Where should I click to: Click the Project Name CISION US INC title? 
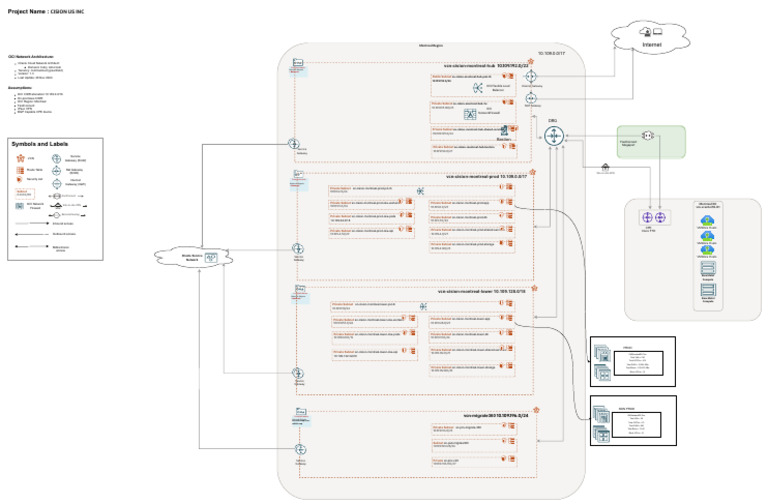[46, 11]
